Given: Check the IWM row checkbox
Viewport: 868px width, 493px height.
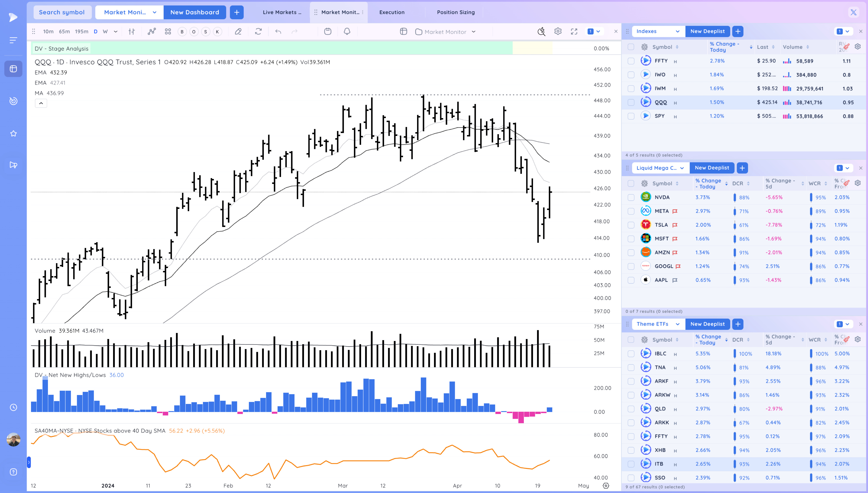Looking at the screenshot, I should (x=631, y=89).
